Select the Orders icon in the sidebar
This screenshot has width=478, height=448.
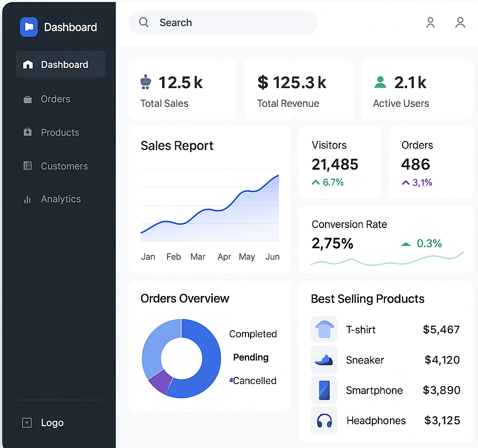[x=28, y=99]
